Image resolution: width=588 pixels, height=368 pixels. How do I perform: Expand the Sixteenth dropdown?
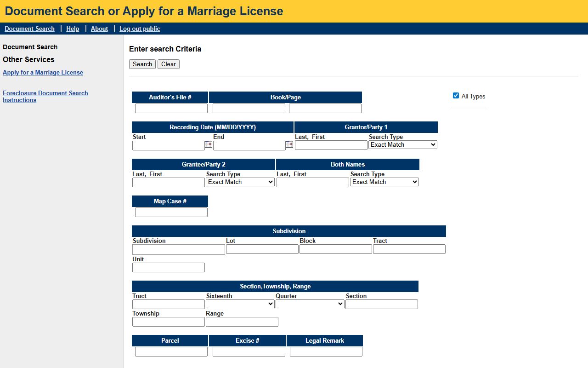tap(240, 304)
